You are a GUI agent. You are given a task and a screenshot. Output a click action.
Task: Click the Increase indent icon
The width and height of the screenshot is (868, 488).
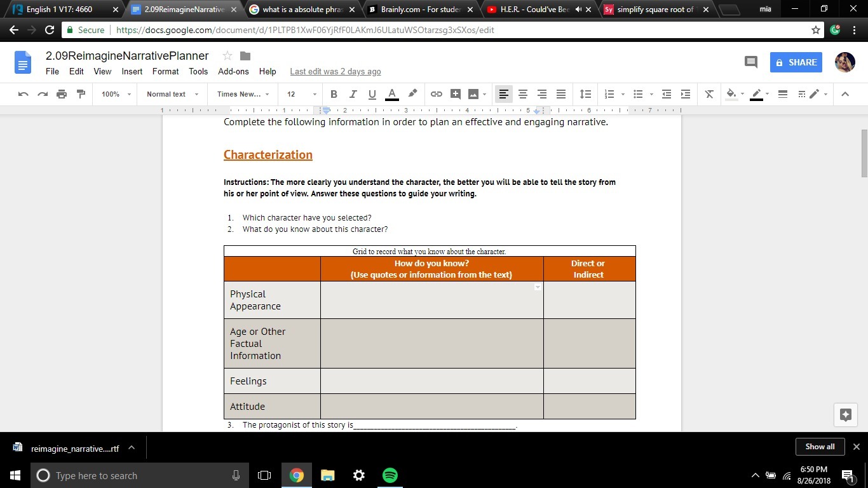coord(686,94)
